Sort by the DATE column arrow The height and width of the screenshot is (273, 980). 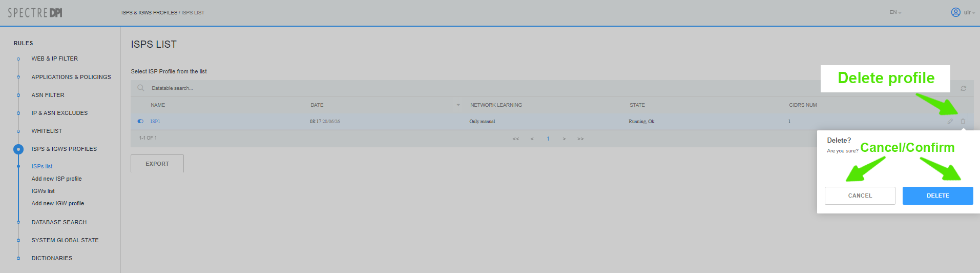click(458, 105)
